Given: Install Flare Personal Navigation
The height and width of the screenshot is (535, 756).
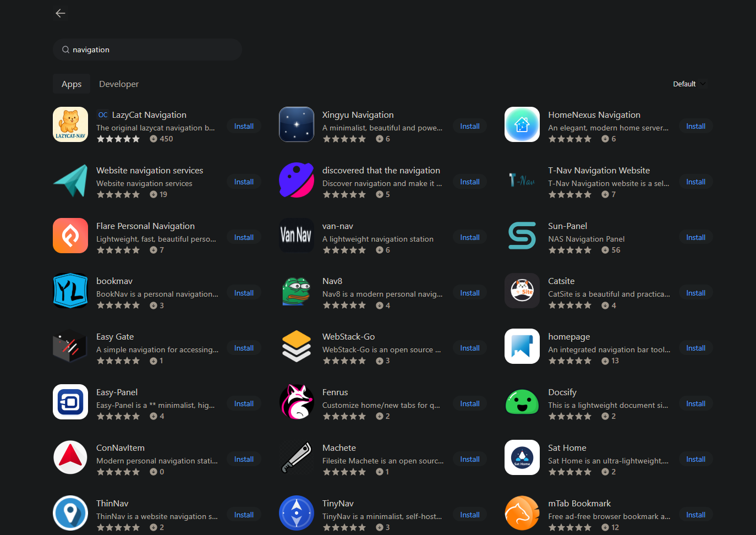Looking at the screenshot, I should point(244,237).
